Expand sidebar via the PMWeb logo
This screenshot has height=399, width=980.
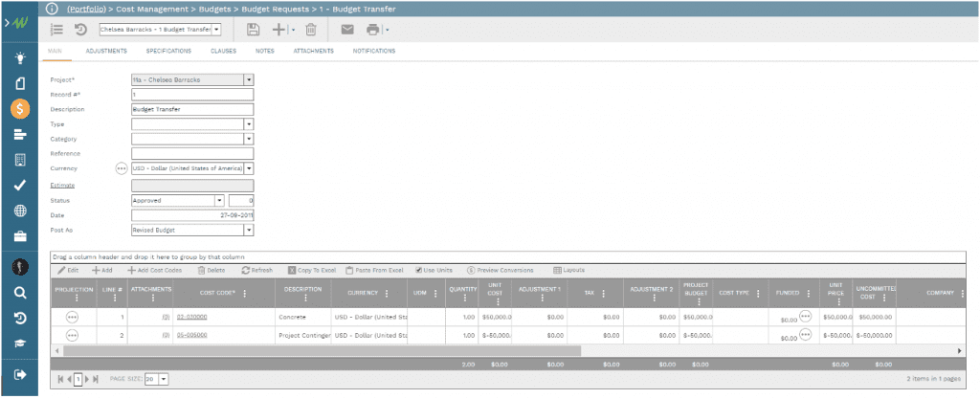[19, 23]
